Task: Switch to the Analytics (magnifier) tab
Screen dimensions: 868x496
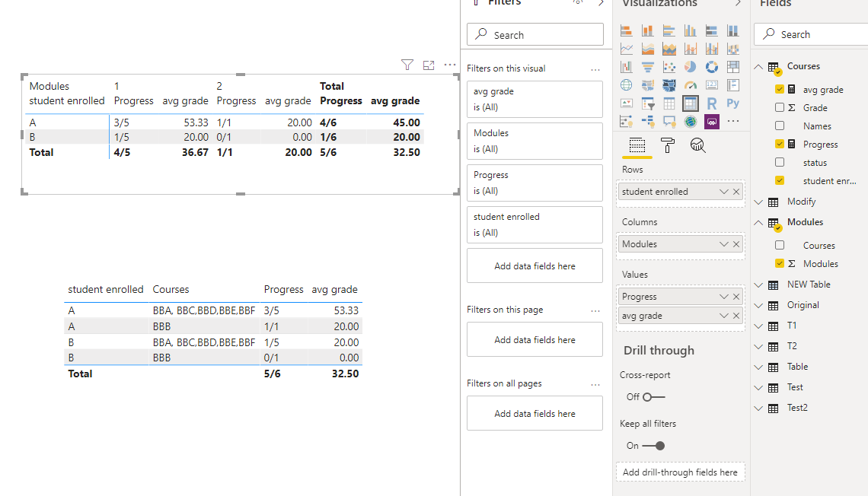Action: pyautogui.click(x=697, y=146)
